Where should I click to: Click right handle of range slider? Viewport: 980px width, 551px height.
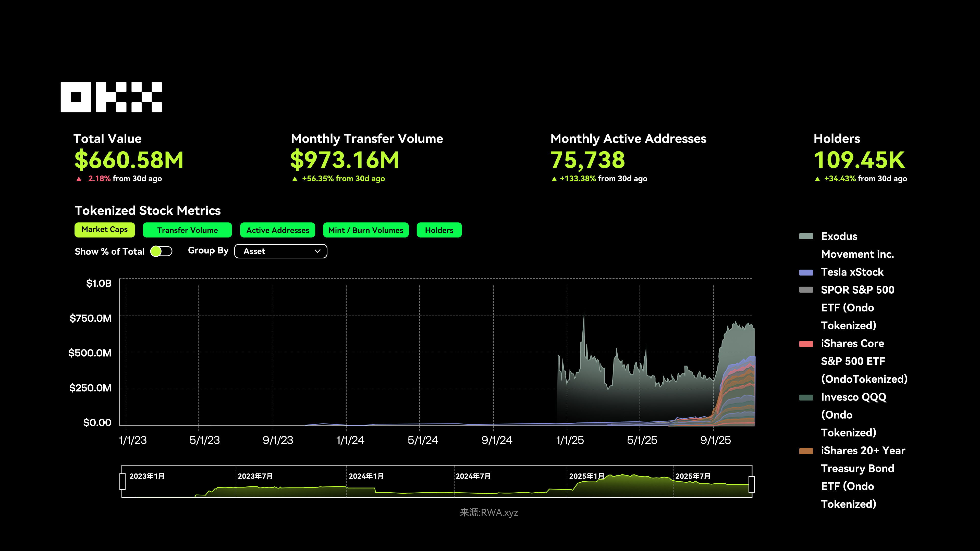point(751,484)
